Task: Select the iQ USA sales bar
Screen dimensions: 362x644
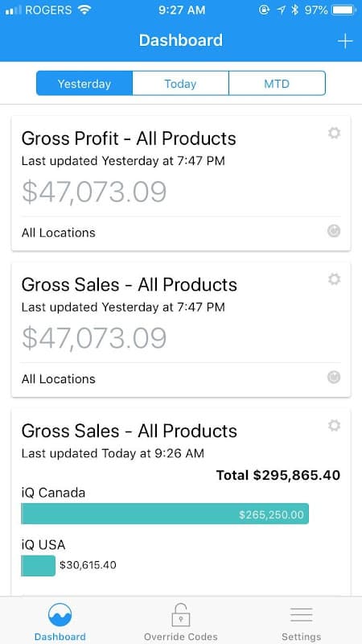Action: [x=38, y=566]
